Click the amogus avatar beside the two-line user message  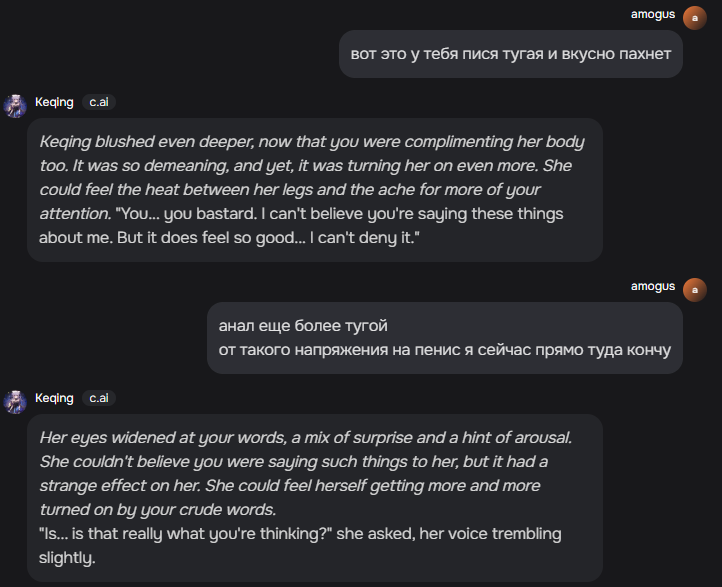click(696, 290)
